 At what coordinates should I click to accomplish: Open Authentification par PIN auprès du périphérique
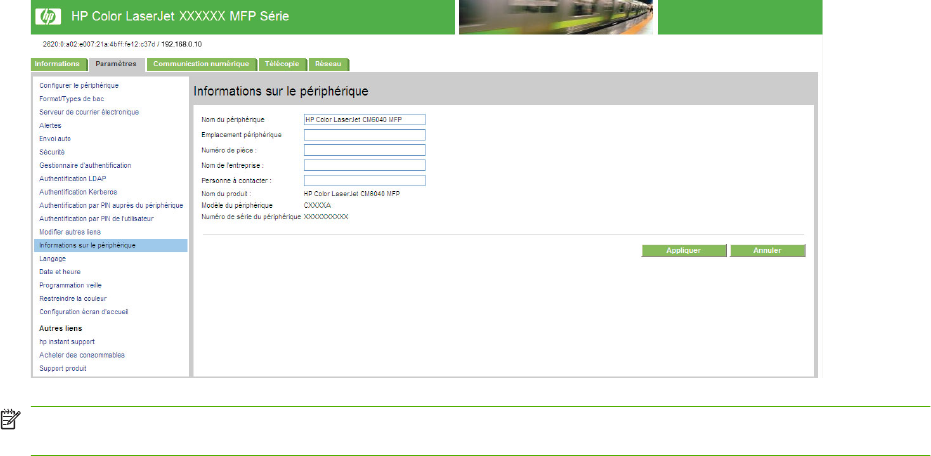(111, 205)
